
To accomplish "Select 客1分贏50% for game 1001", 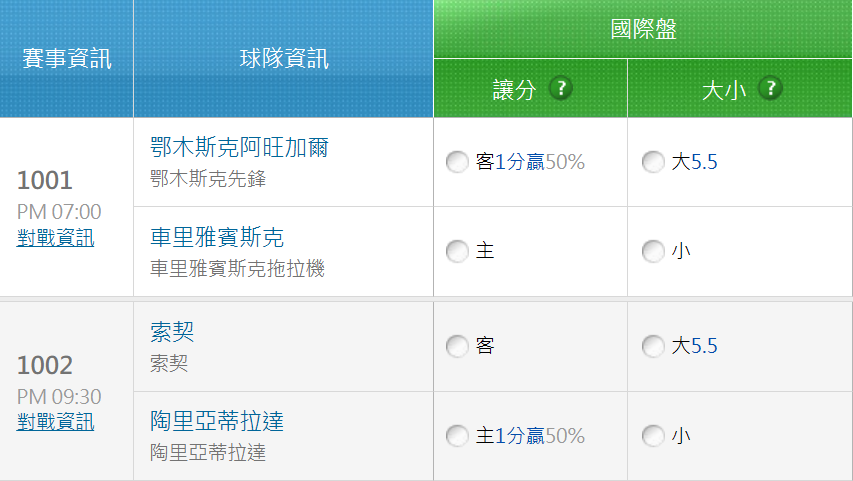I will tap(457, 162).
